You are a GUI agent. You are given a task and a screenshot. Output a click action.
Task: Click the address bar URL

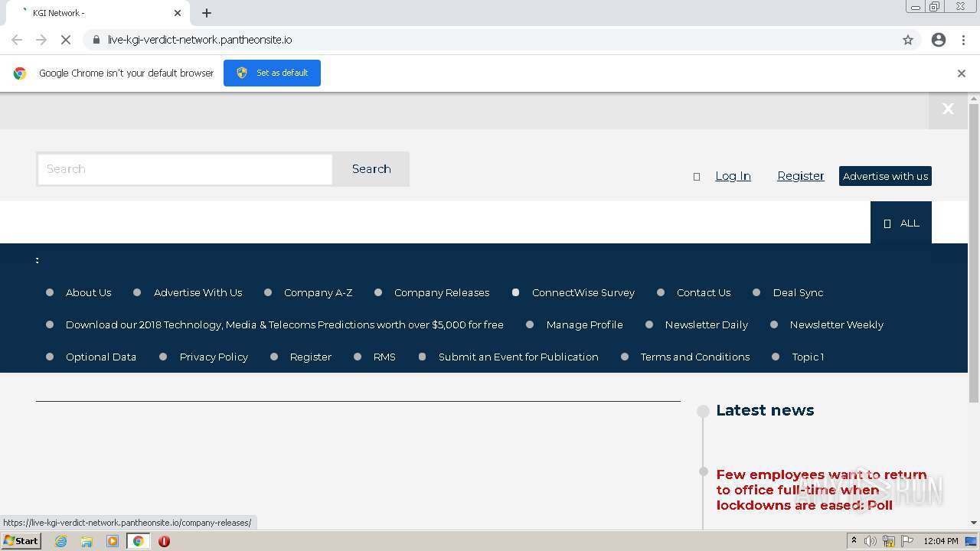[200, 40]
